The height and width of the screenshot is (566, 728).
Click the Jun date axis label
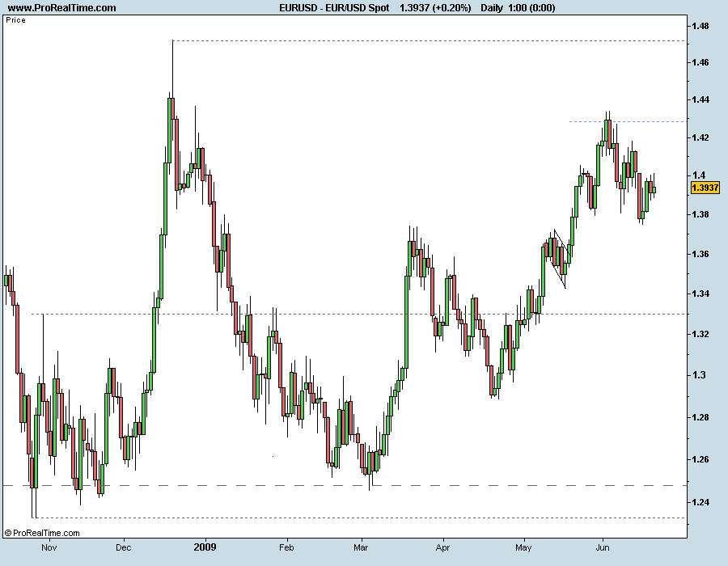tap(602, 547)
